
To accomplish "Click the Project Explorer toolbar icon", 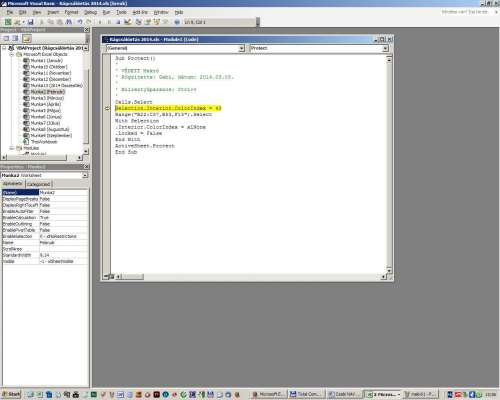I will (x=139, y=22).
